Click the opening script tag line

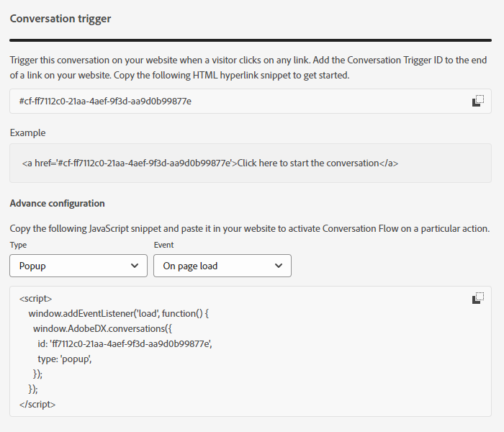click(35, 298)
